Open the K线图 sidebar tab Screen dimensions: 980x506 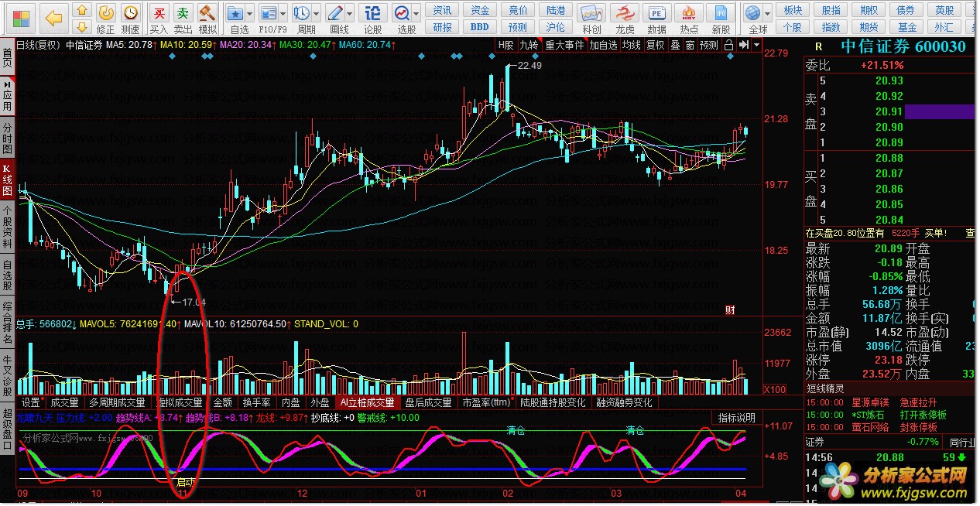7,179
